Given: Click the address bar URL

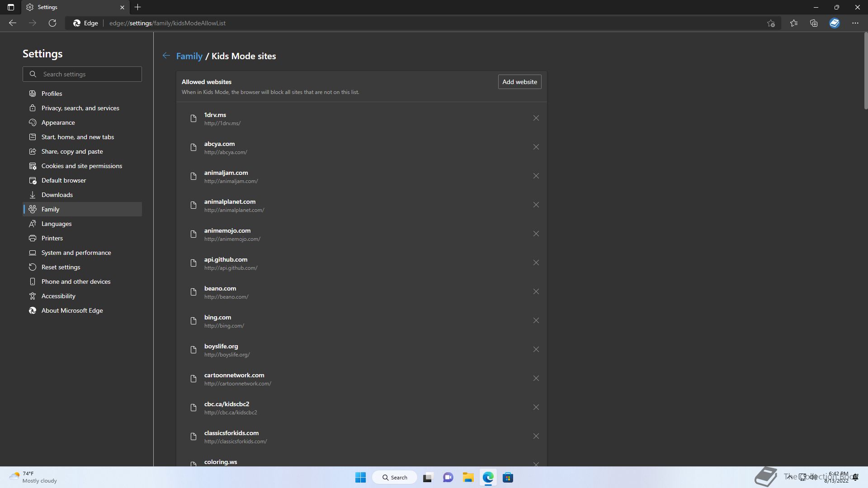Looking at the screenshot, I should pyautogui.click(x=167, y=23).
